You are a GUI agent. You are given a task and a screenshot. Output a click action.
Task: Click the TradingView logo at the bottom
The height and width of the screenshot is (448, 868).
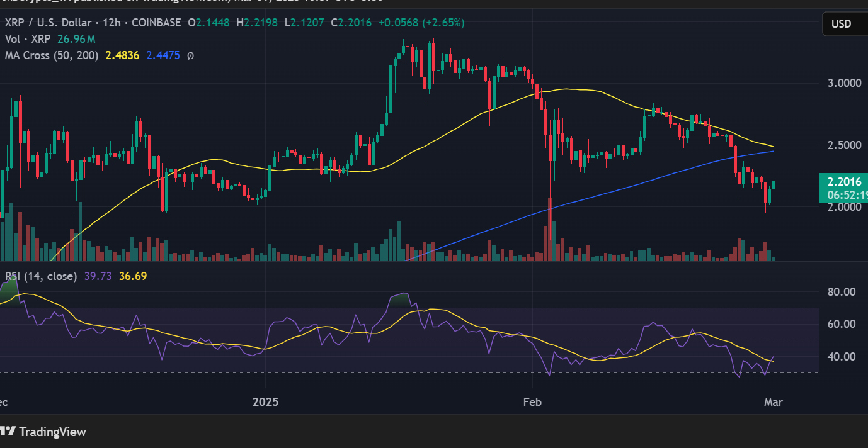(x=43, y=432)
